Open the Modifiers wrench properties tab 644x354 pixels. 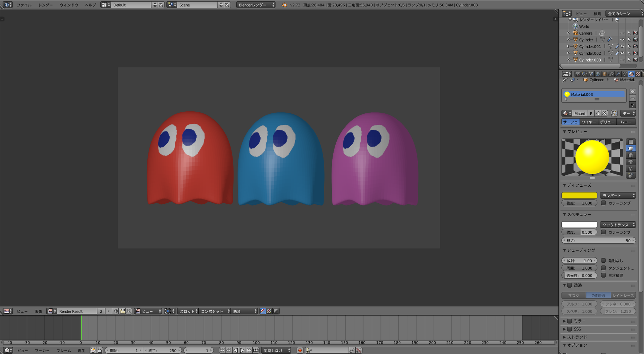(618, 74)
